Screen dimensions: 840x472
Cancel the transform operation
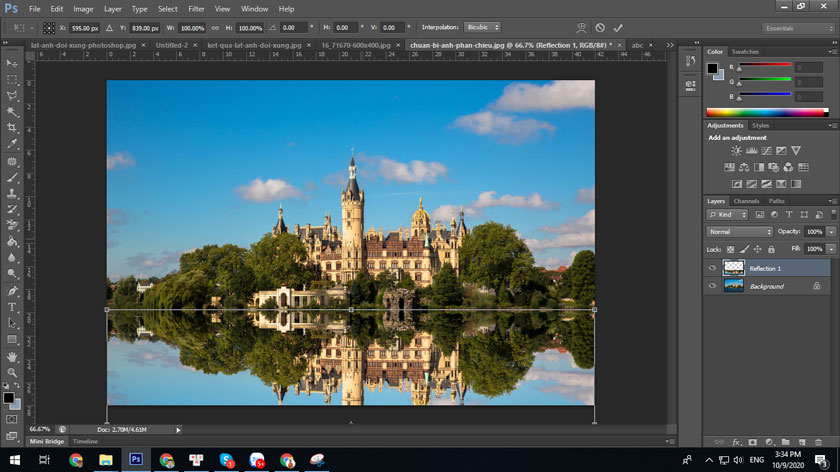(x=600, y=28)
